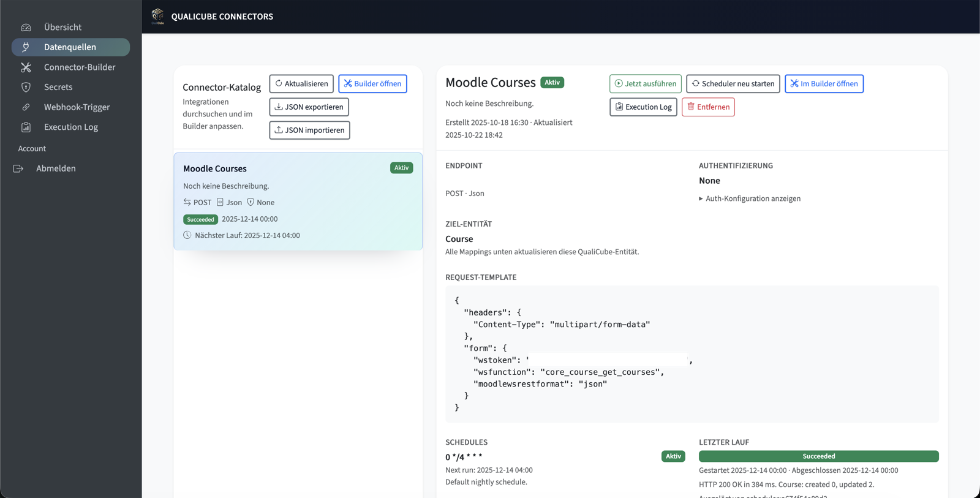The width and height of the screenshot is (980, 498).
Task: Click the Succeeded badge in the card
Action: point(200,219)
